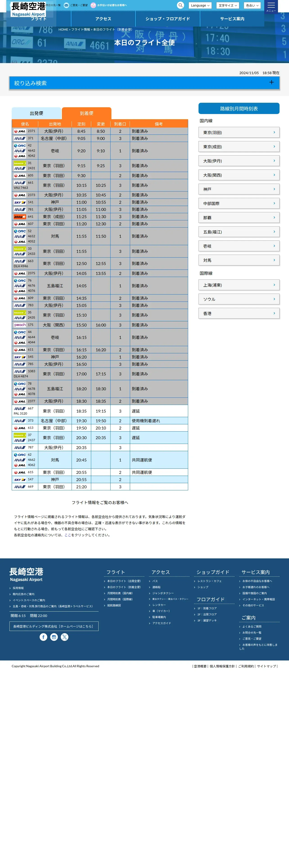Open the 色合い dropdown
The image size is (289, 868).
point(252,5)
